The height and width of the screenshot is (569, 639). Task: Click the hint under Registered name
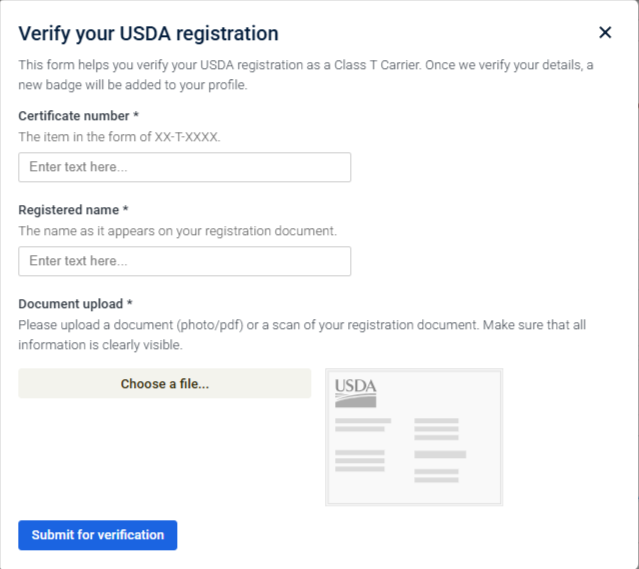coord(178,230)
